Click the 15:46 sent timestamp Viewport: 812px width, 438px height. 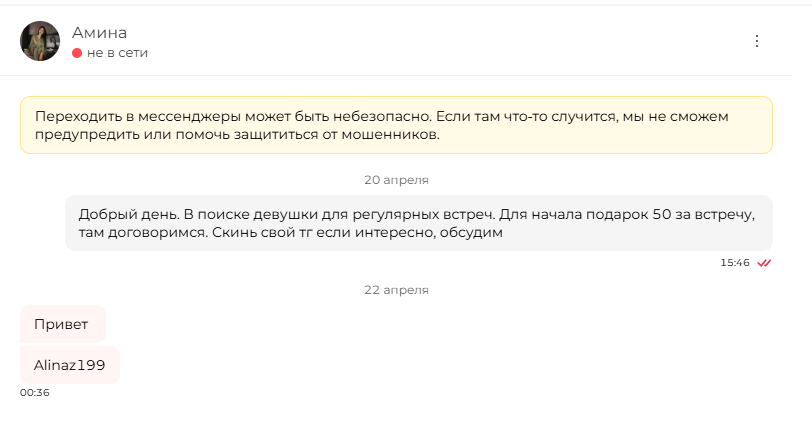(x=735, y=263)
